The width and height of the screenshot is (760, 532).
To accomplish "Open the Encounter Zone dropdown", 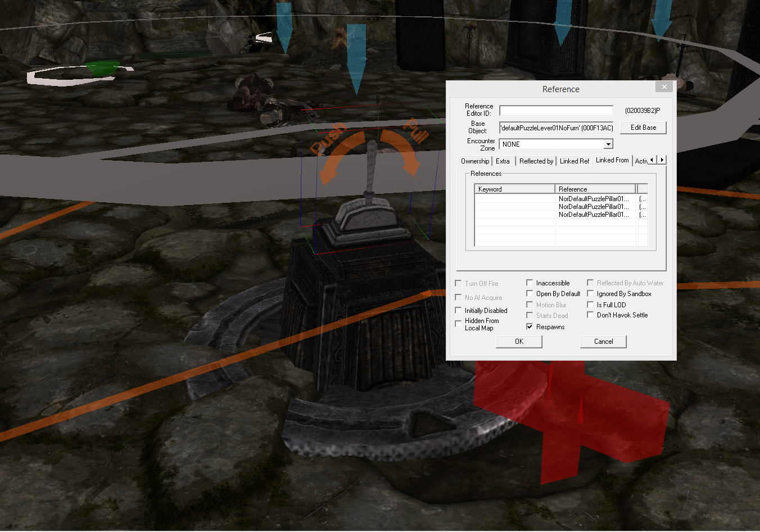I will 608,144.
